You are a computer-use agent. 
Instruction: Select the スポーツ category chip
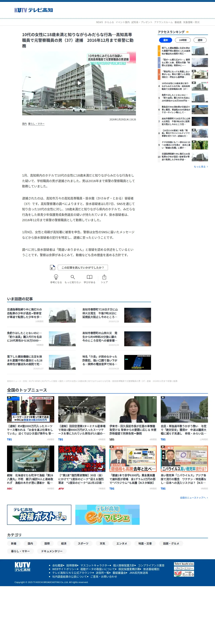83,544
